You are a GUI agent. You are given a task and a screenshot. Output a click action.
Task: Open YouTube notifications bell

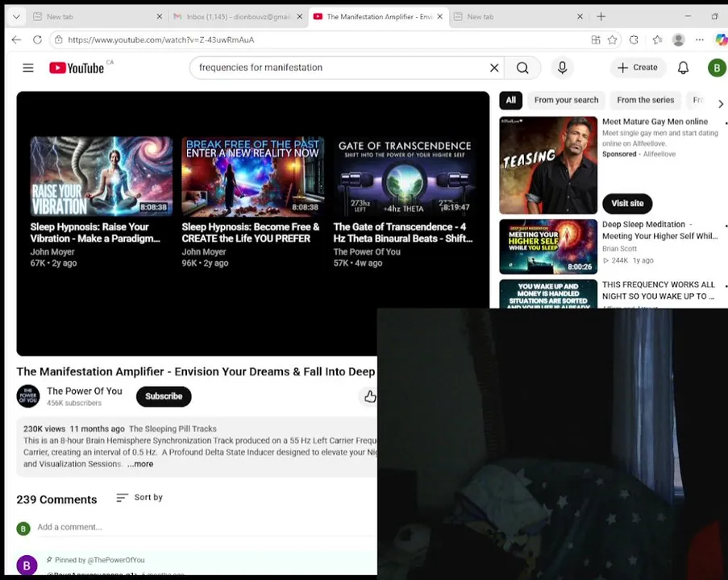683,68
